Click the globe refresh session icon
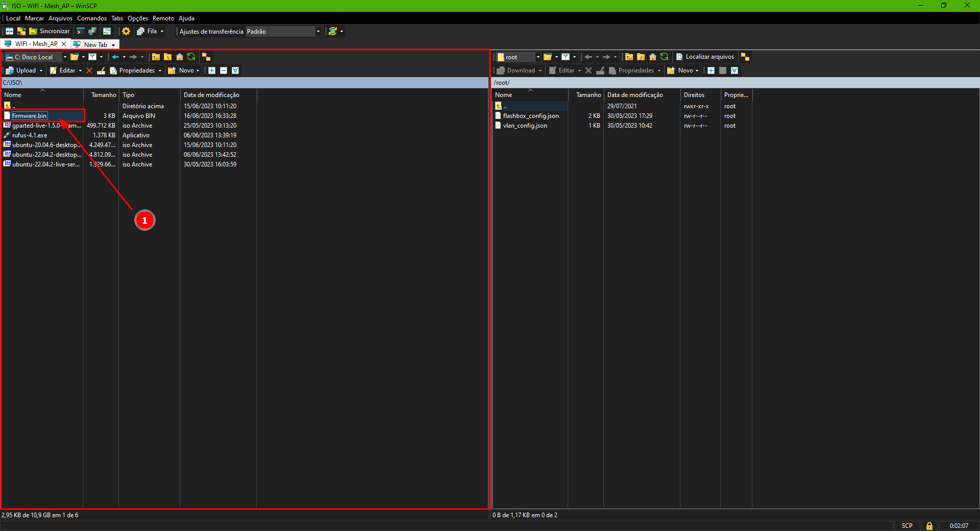Image resolution: width=980 pixels, height=531 pixels. tap(333, 31)
